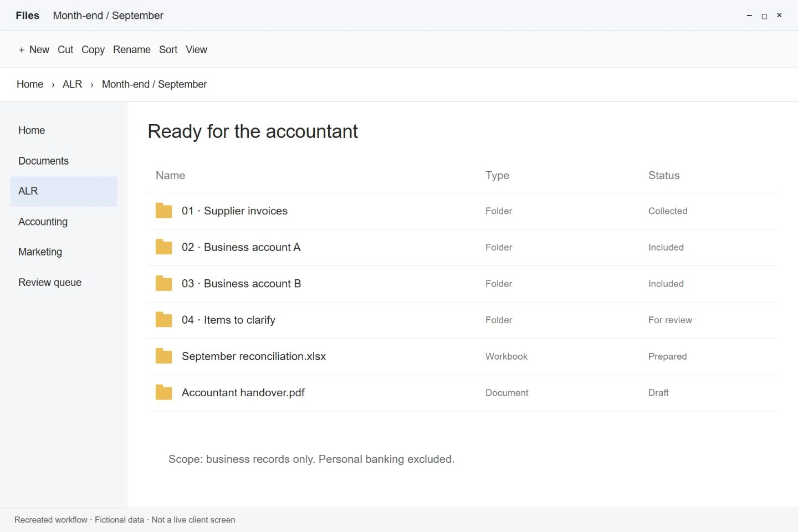Open the Sort menu in toolbar
Screen dimensions: 798x532
pos(168,49)
